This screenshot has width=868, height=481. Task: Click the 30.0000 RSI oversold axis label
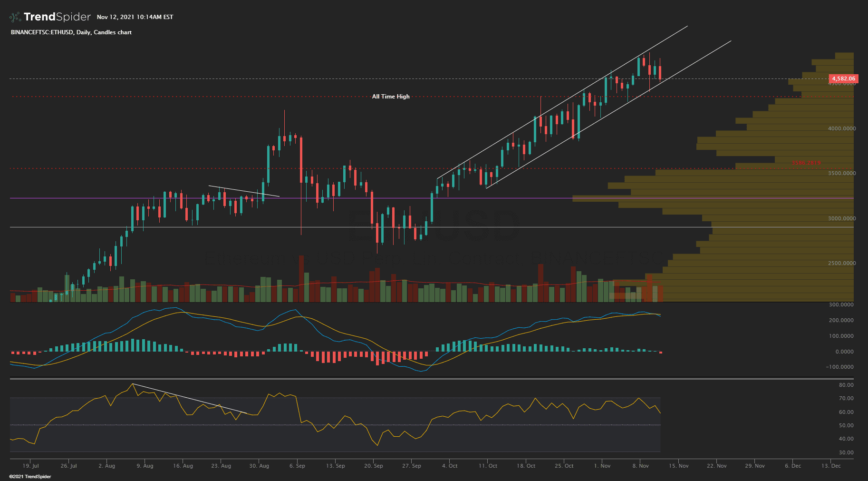click(x=846, y=452)
